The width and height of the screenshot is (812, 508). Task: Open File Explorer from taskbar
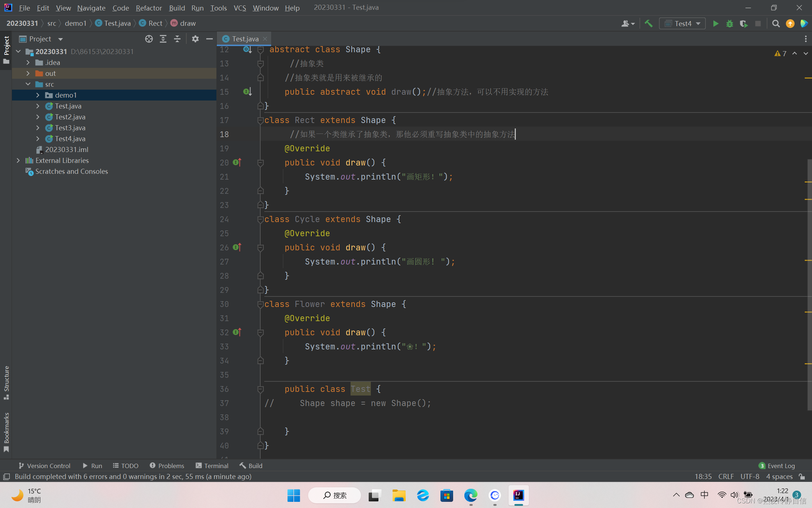[x=399, y=495]
